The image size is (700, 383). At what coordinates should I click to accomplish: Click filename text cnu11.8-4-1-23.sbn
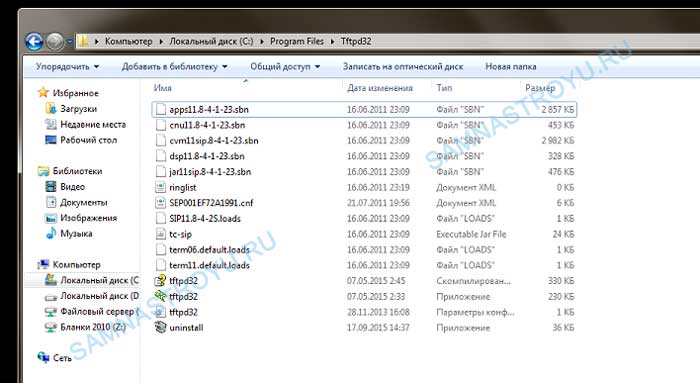pyautogui.click(x=207, y=125)
